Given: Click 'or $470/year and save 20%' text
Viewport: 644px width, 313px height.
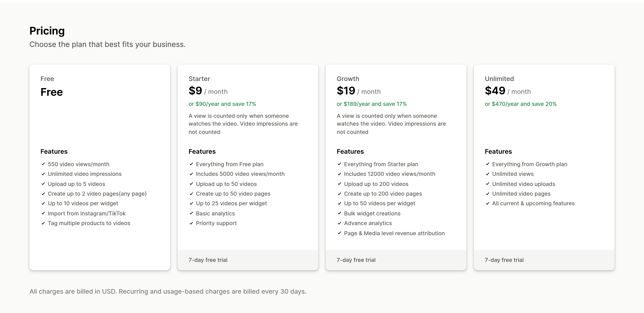Looking at the screenshot, I should 521,104.
